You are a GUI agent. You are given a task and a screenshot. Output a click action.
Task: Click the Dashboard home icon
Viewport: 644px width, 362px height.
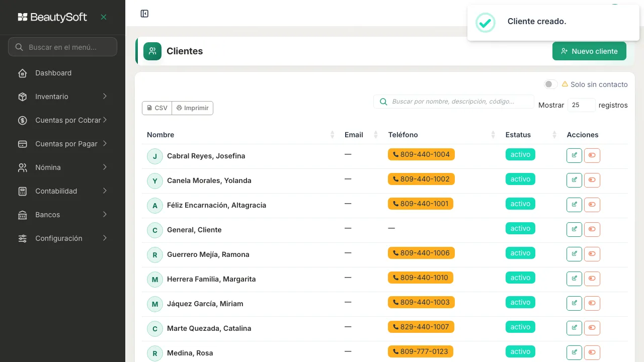click(23, 73)
